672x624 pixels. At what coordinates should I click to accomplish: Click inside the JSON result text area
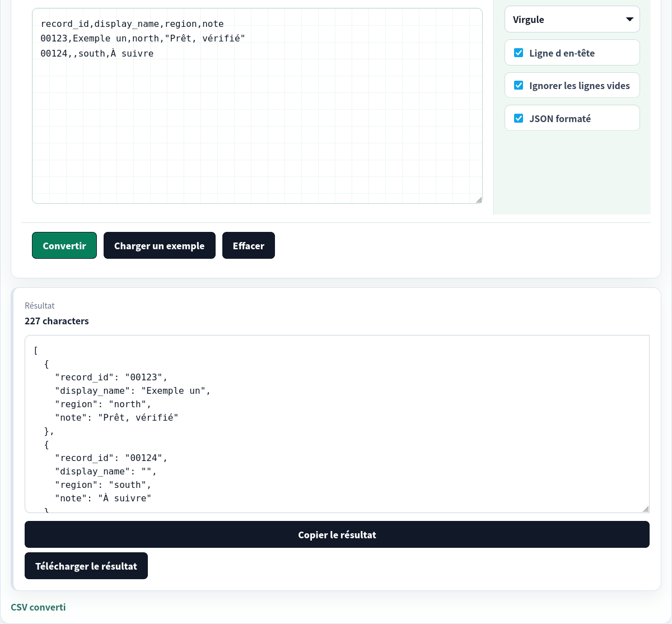[337, 424]
